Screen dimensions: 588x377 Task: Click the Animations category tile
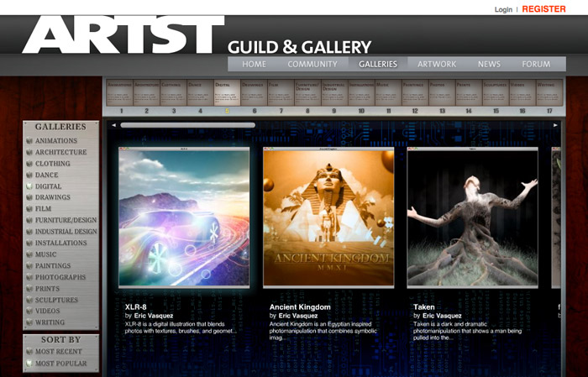coord(119,92)
